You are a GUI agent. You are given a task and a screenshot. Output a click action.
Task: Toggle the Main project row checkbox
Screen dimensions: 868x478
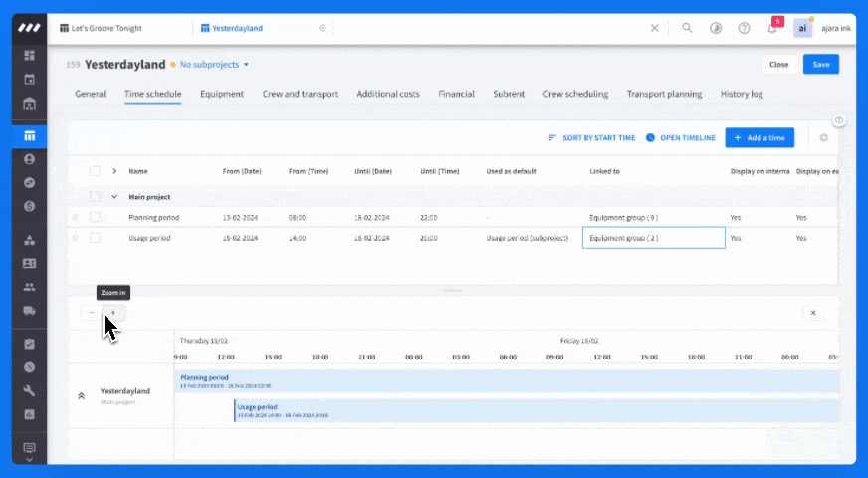(95, 196)
